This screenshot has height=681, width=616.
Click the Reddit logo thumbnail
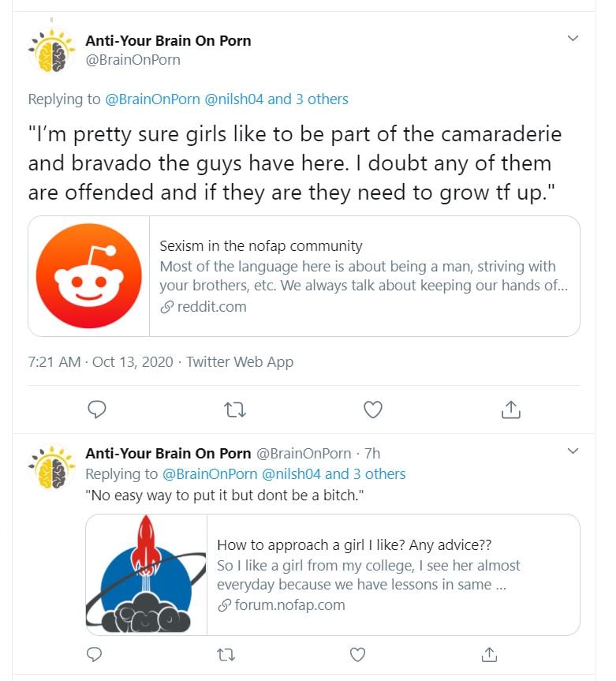[x=89, y=276]
